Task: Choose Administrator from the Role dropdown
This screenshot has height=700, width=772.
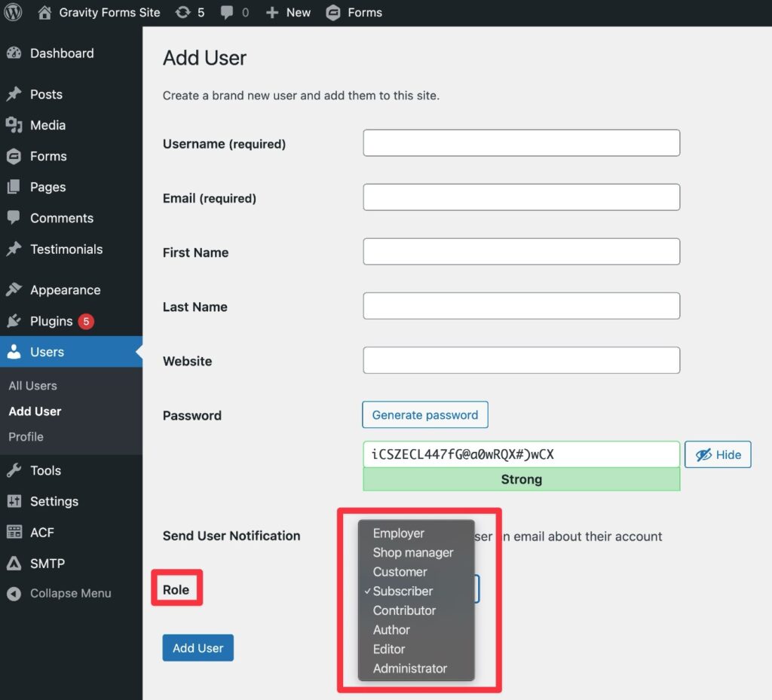Action: coord(410,668)
